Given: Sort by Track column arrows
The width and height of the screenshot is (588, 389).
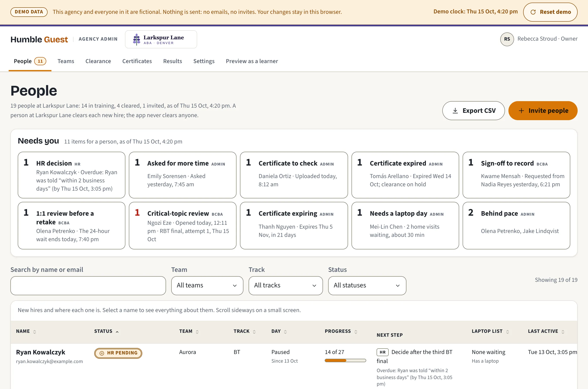Looking at the screenshot, I should click(254, 332).
